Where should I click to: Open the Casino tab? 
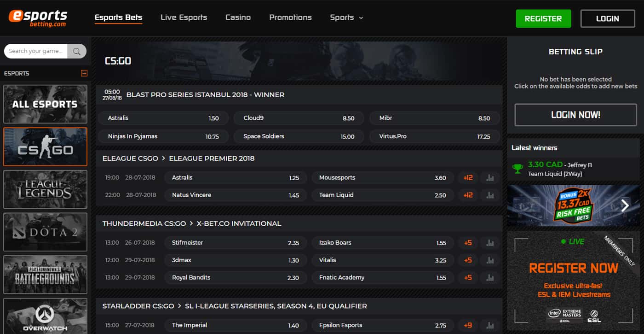tap(238, 18)
